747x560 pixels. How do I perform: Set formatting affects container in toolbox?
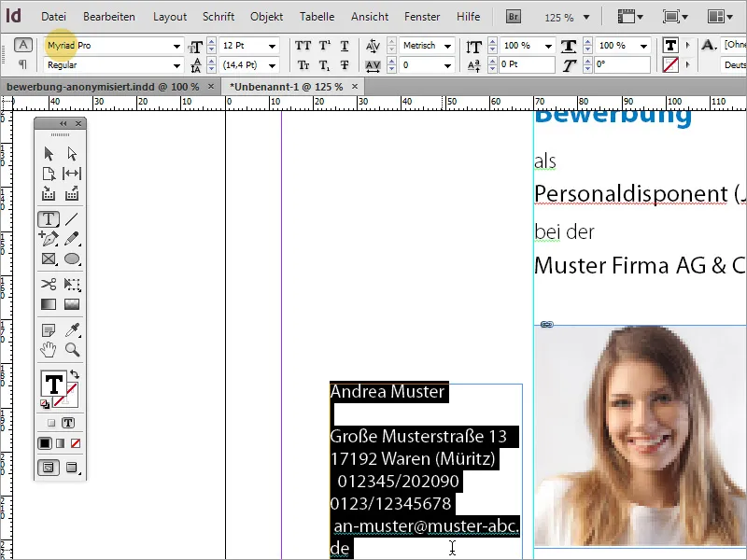[x=51, y=423]
